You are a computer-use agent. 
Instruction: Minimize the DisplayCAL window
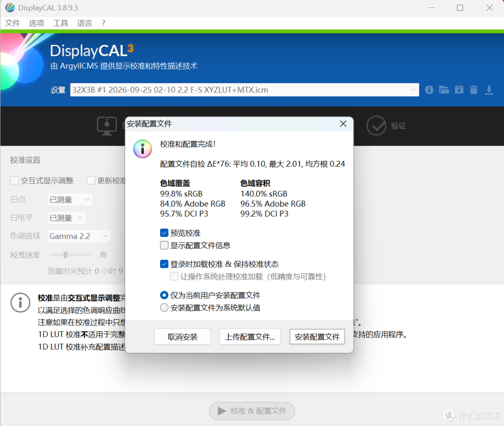click(431, 7)
